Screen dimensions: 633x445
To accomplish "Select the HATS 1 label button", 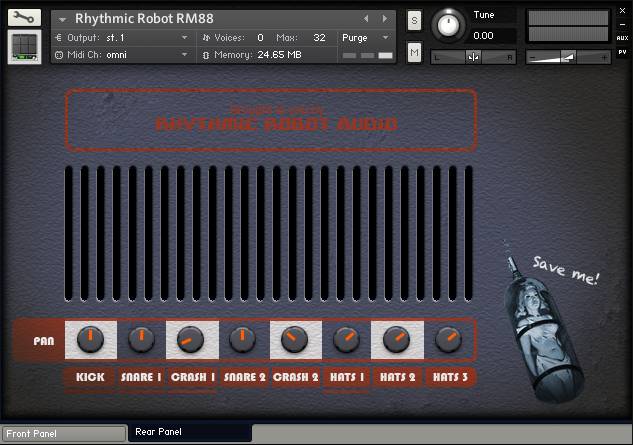I will (347, 377).
